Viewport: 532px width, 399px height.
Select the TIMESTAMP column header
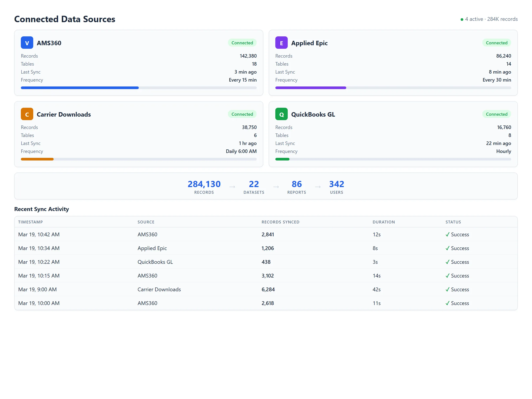pos(30,222)
